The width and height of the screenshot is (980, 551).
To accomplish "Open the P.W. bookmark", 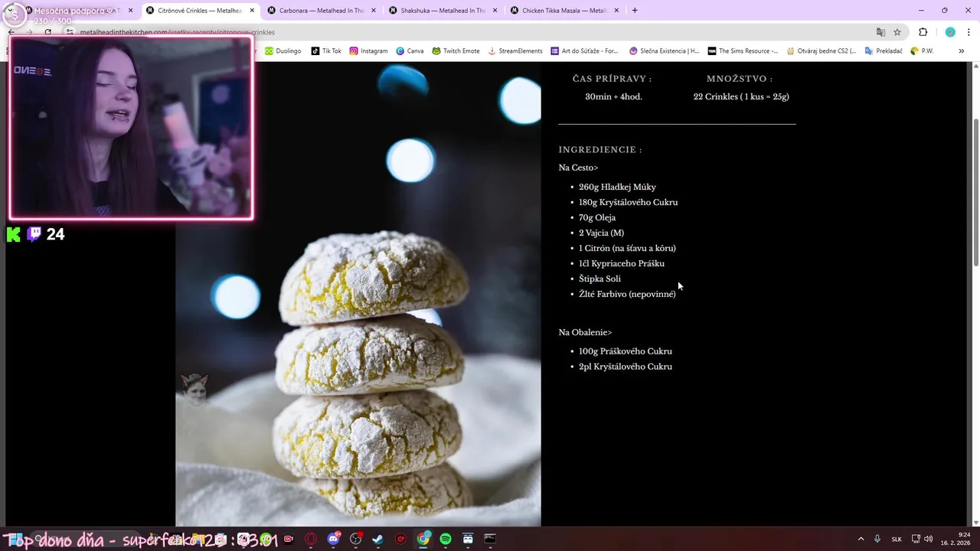I will 922,51.
